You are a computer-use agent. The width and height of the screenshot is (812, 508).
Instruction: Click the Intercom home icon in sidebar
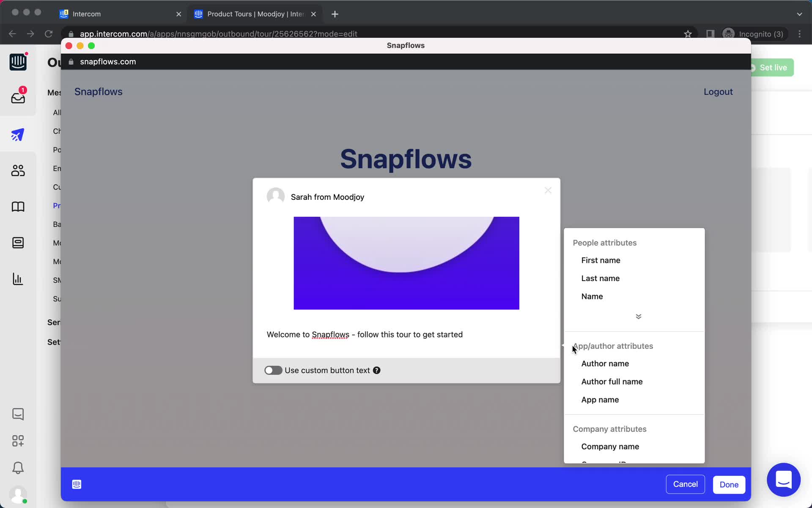point(17,61)
